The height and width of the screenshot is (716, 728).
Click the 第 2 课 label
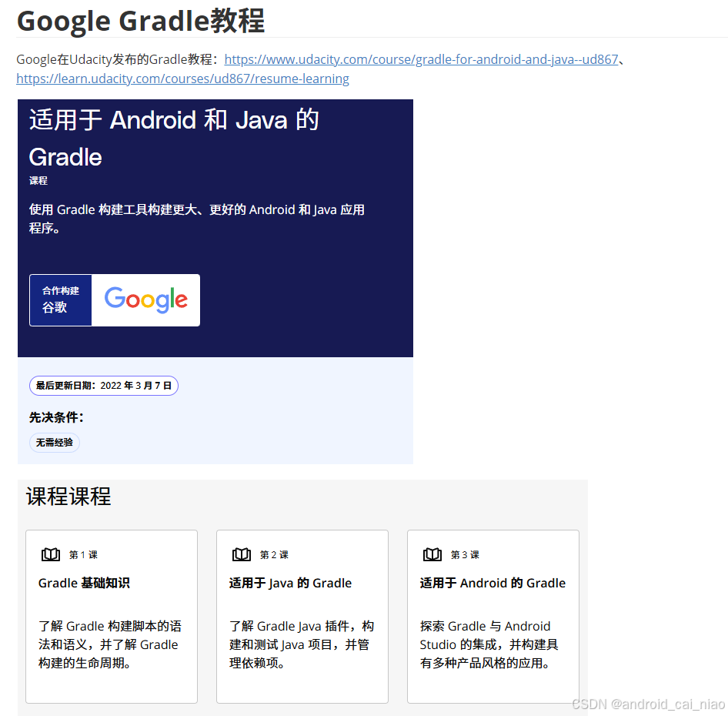275,554
